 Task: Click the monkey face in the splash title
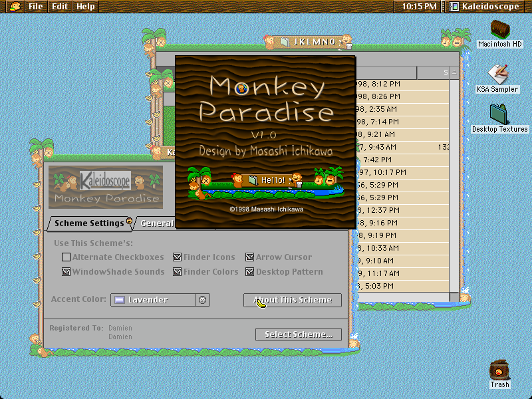point(241,88)
